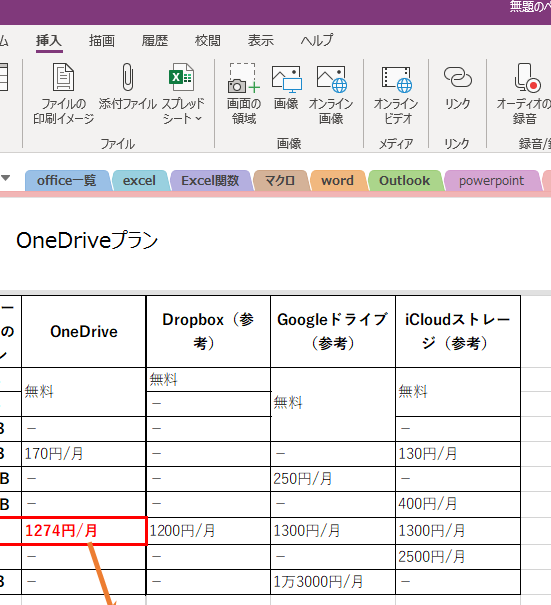Click the Online Pictures (オンライン画像) icon

[x=331, y=79]
